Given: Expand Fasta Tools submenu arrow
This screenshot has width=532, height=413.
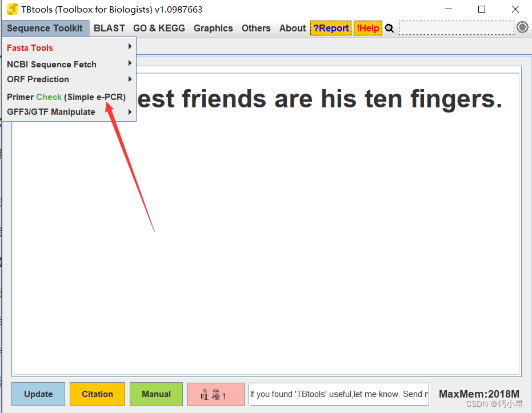Looking at the screenshot, I should [x=130, y=46].
